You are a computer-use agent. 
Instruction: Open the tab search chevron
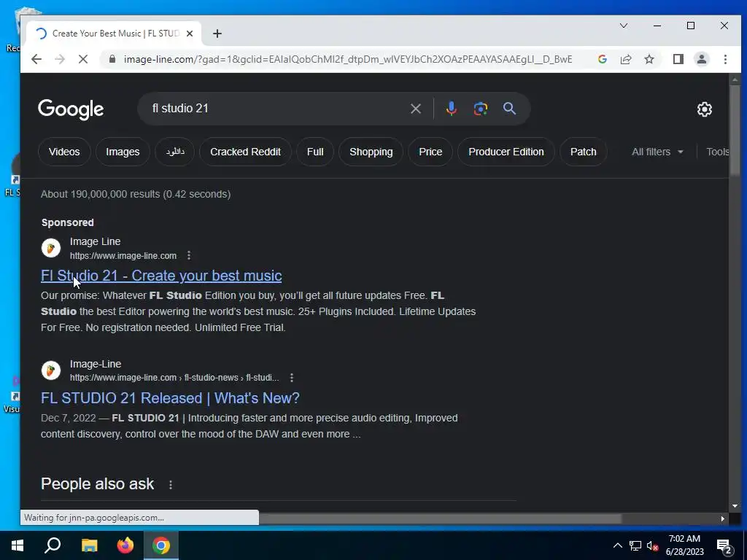click(x=624, y=26)
